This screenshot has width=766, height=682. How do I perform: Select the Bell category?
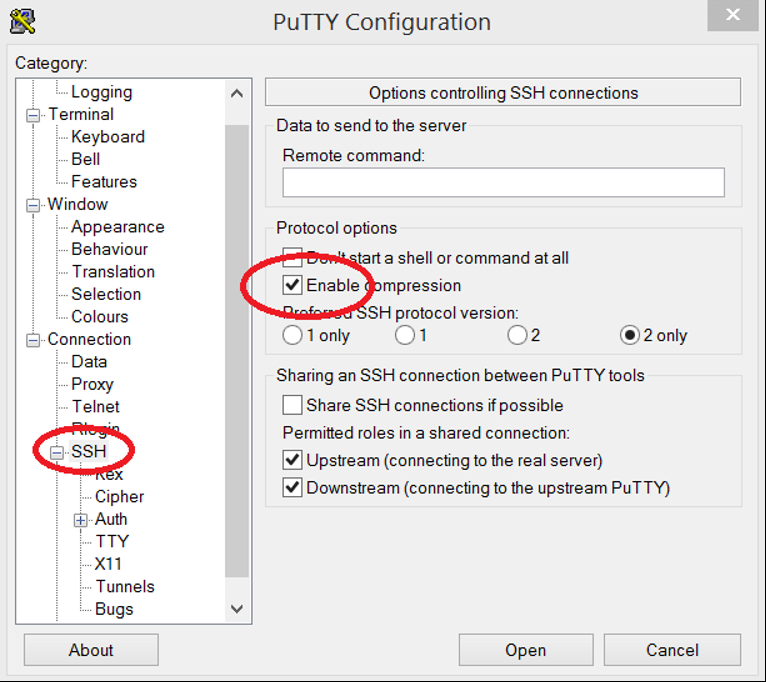click(x=85, y=159)
